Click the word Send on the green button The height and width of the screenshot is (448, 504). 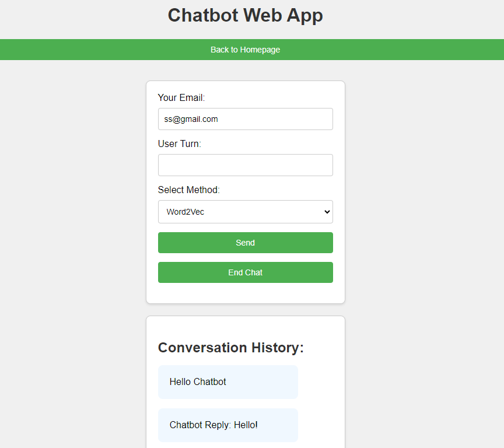coord(245,243)
